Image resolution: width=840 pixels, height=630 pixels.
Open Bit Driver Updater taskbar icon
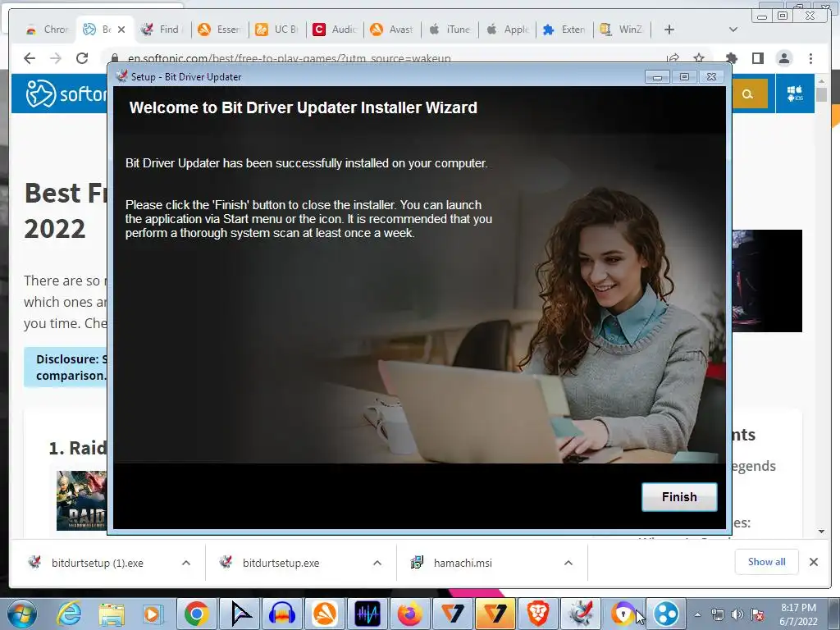581,614
